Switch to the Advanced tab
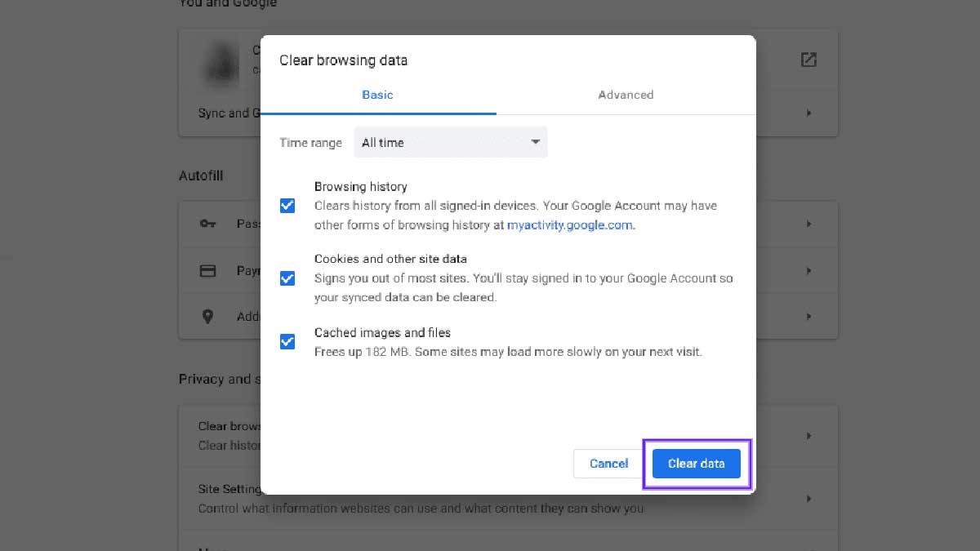This screenshot has height=551, width=980. [x=626, y=95]
